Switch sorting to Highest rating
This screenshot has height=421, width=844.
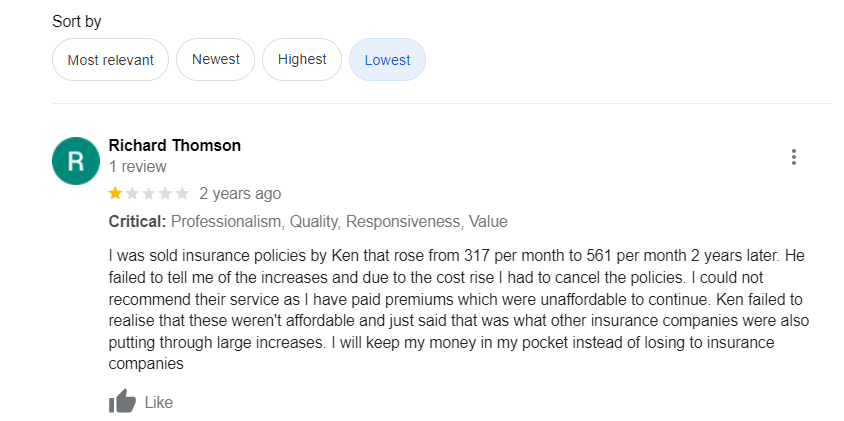(302, 60)
